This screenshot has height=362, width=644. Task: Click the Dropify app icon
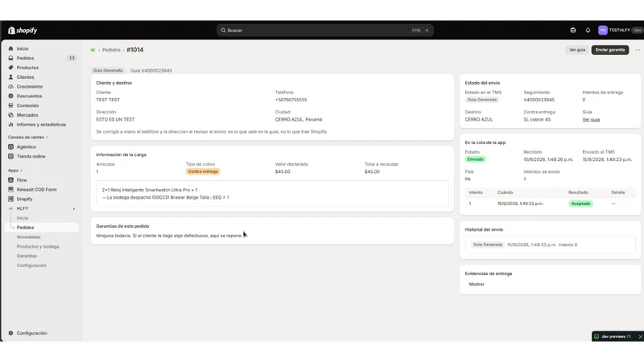[x=10, y=199]
